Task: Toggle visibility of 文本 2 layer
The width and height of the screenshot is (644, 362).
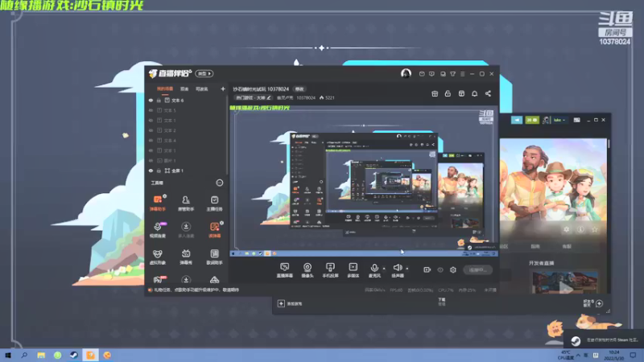Action: click(x=151, y=130)
